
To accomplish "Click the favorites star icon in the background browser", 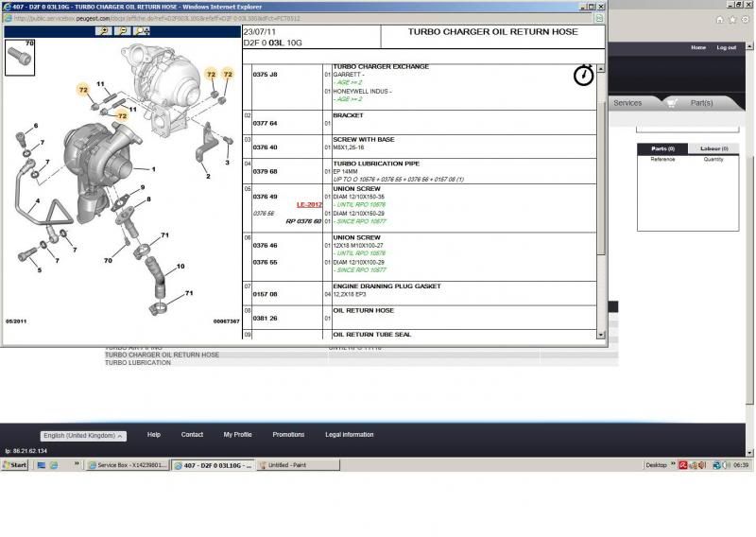I will click(x=732, y=19).
